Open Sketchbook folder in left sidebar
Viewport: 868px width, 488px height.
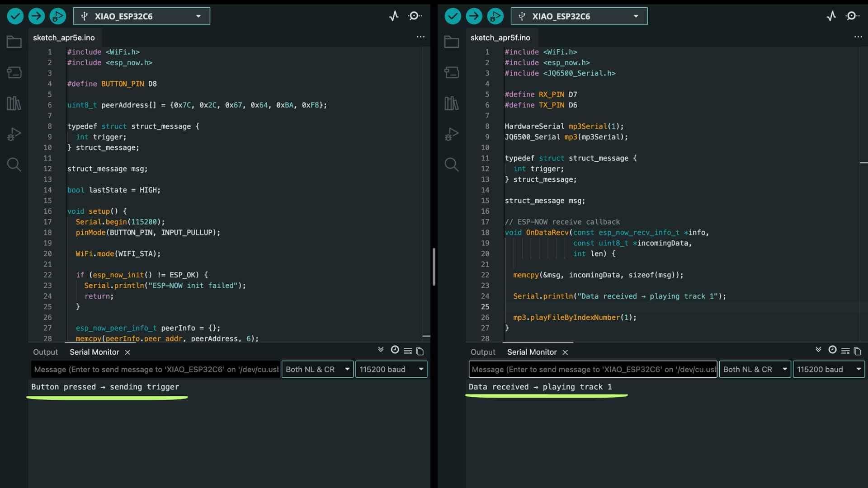(14, 42)
